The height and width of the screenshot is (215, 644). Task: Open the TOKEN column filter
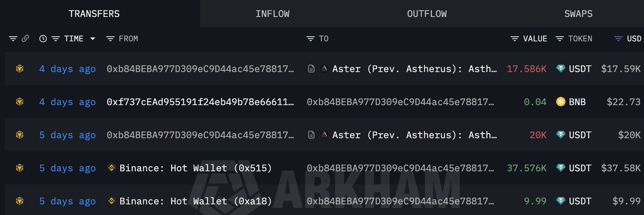click(560, 39)
